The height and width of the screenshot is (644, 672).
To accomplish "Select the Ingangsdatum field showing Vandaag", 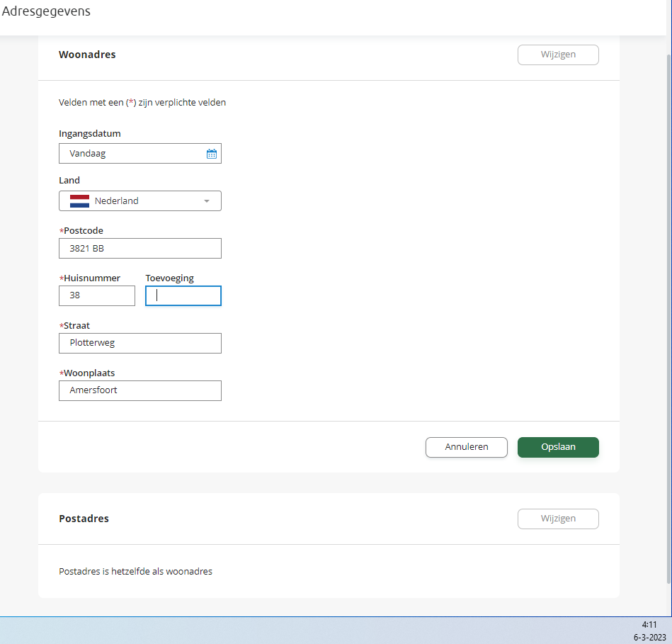I will point(127,153).
